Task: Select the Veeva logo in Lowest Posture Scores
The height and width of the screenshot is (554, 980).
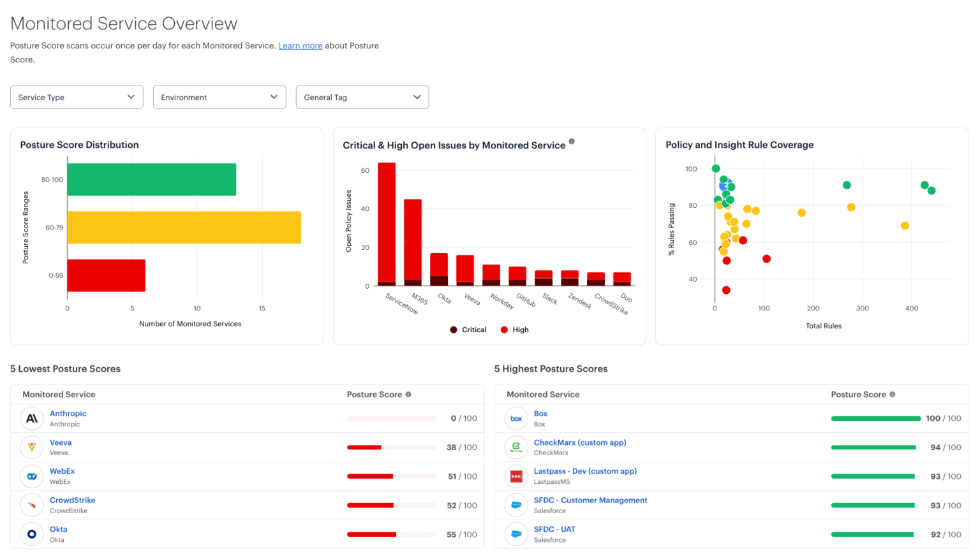Action: [x=31, y=447]
